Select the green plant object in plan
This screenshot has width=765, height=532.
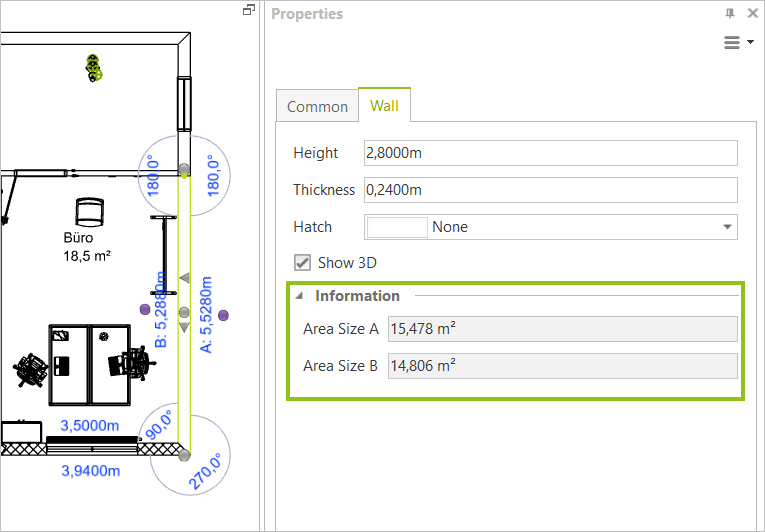(94, 68)
